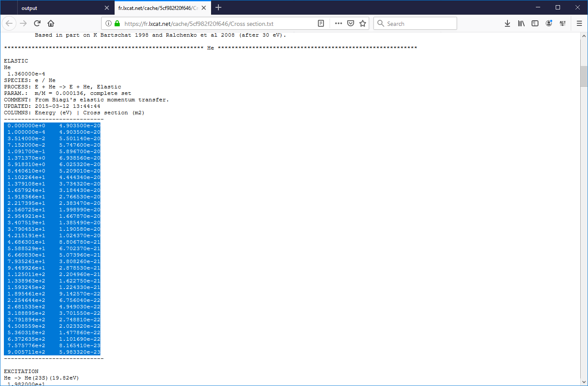This screenshot has width=588, height=386.
Task: Toggle Reader View in address bar
Action: pos(321,24)
